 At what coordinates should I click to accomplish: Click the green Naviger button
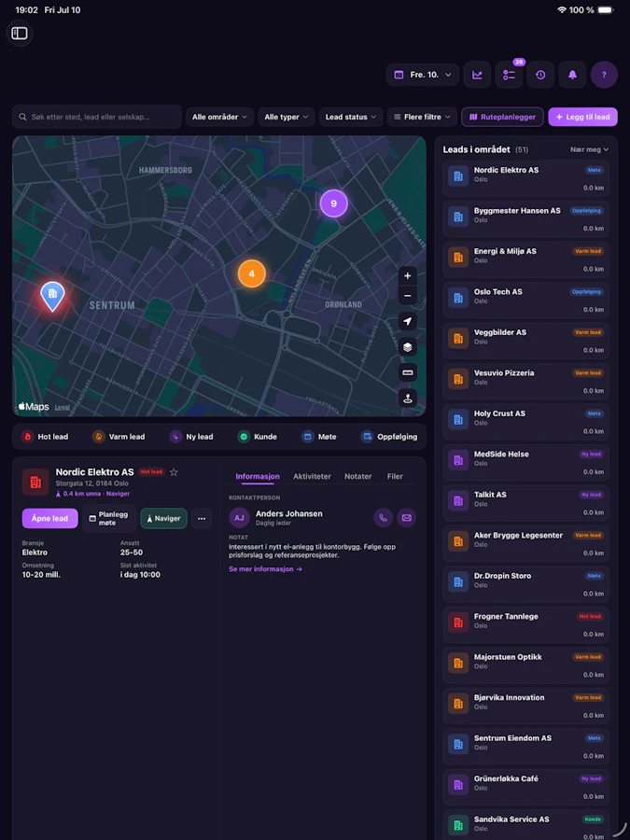click(164, 518)
